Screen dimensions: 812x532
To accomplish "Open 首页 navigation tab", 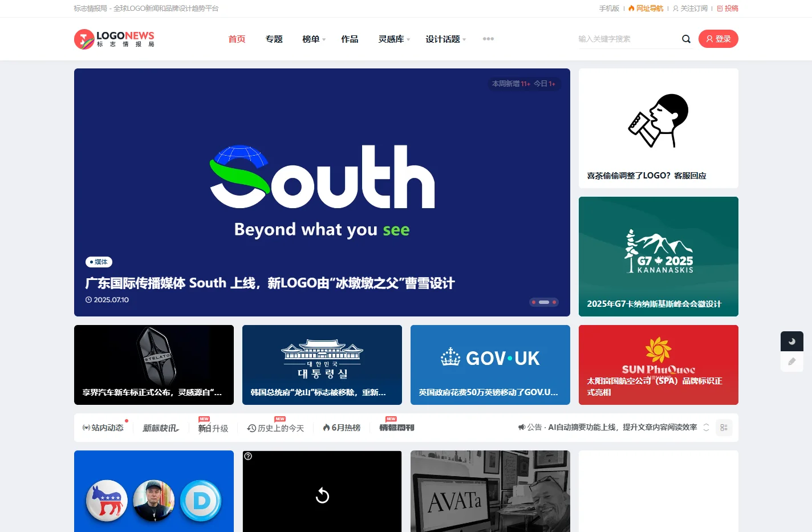I will coord(237,39).
